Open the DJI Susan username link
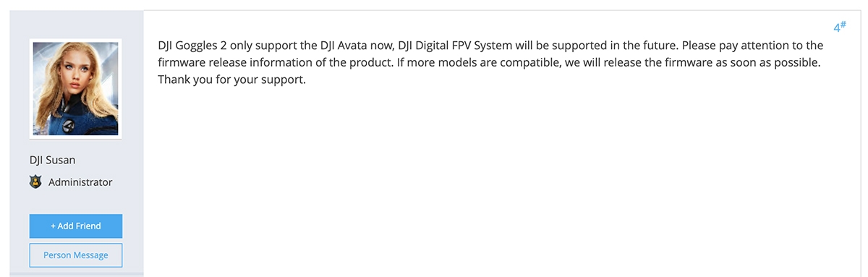 [52, 160]
